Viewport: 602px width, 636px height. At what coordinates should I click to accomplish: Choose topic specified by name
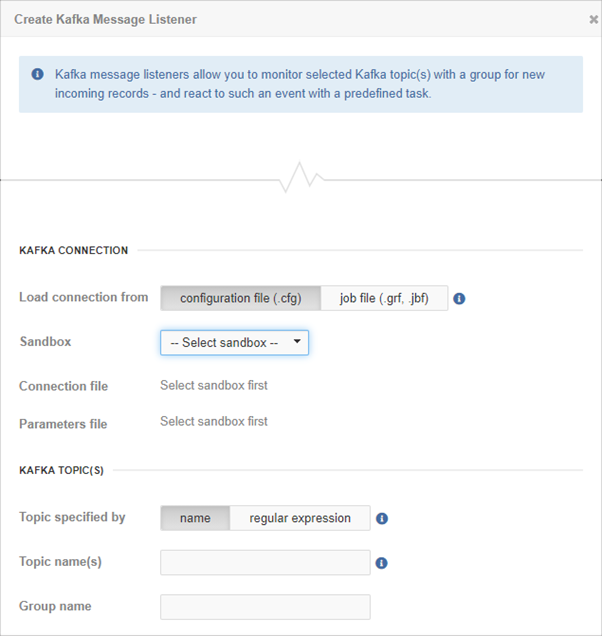(x=195, y=518)
